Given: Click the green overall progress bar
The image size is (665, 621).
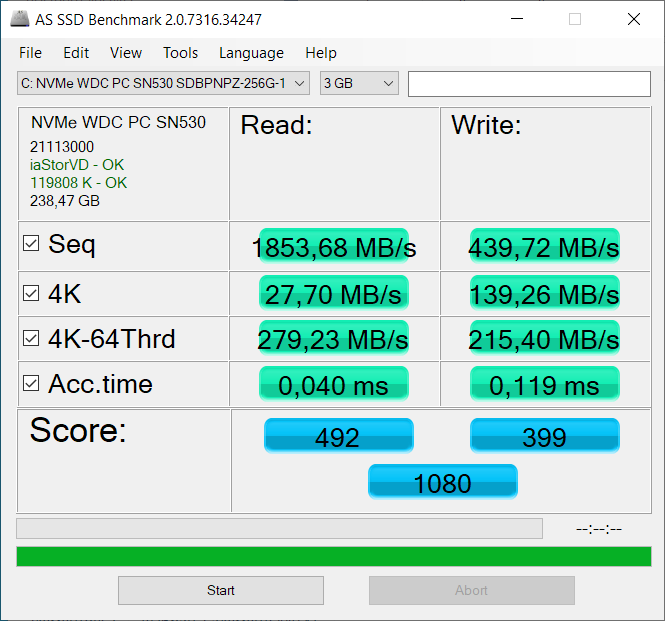Looking at the screenshot, I should pyautogui.click(x=334, y=557).
